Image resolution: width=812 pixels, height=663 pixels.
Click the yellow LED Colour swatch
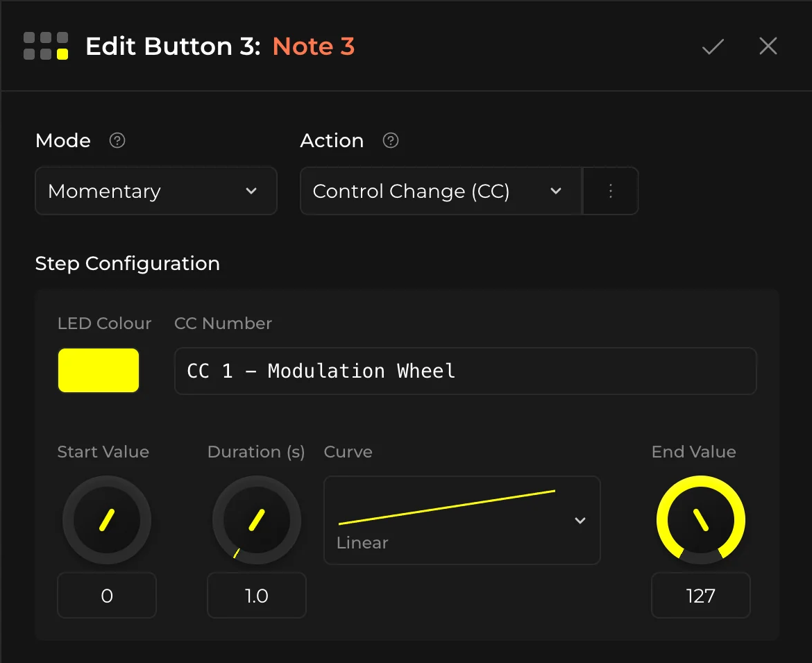(x=98, y=370)
